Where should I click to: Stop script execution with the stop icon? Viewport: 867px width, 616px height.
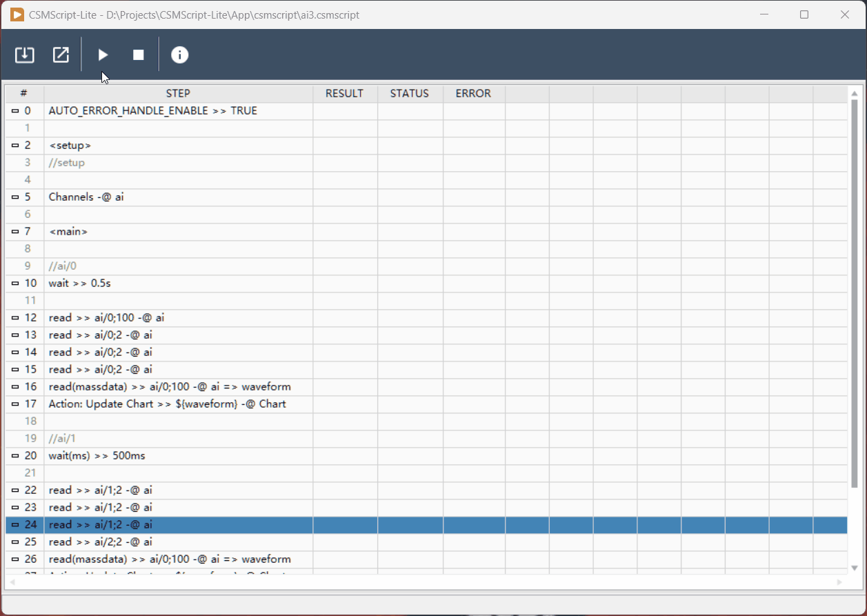pyautogui.click(x=138, y=54)
